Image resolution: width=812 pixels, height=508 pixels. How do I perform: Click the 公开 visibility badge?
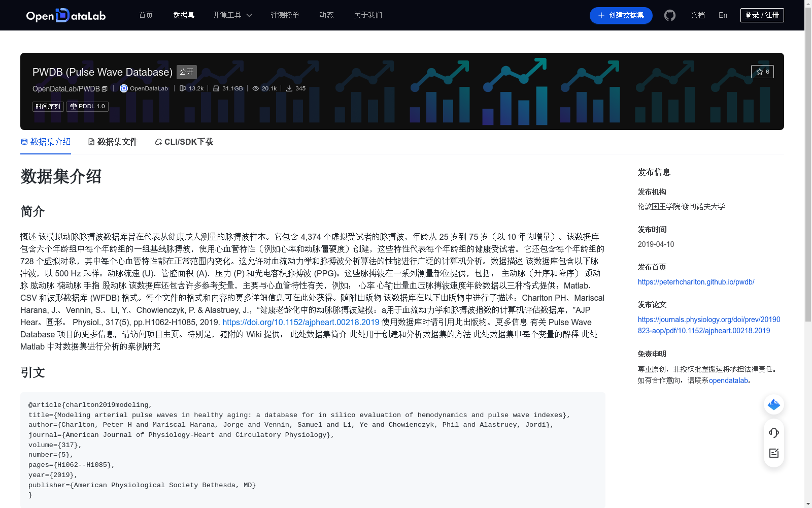[187, 72]
